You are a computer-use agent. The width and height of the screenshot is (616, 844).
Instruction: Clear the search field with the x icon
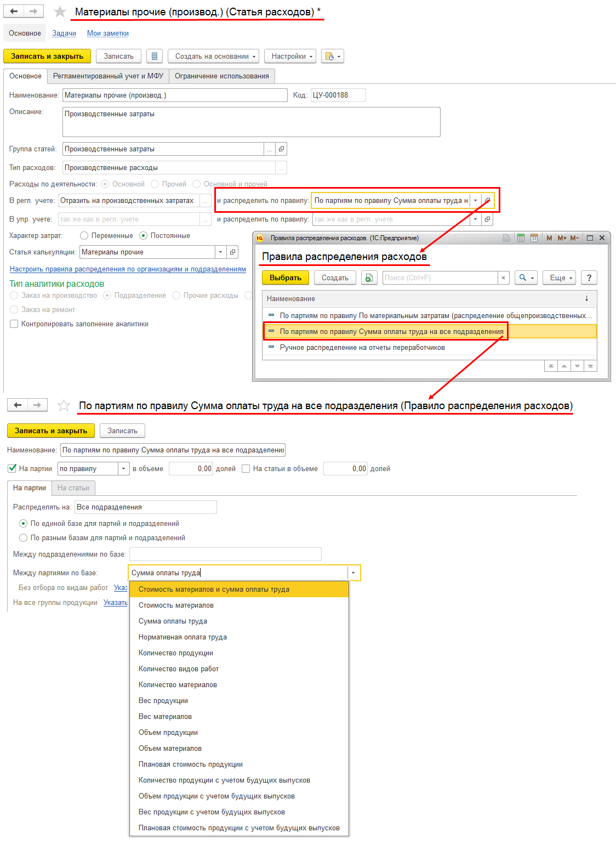tap(503, 278)
